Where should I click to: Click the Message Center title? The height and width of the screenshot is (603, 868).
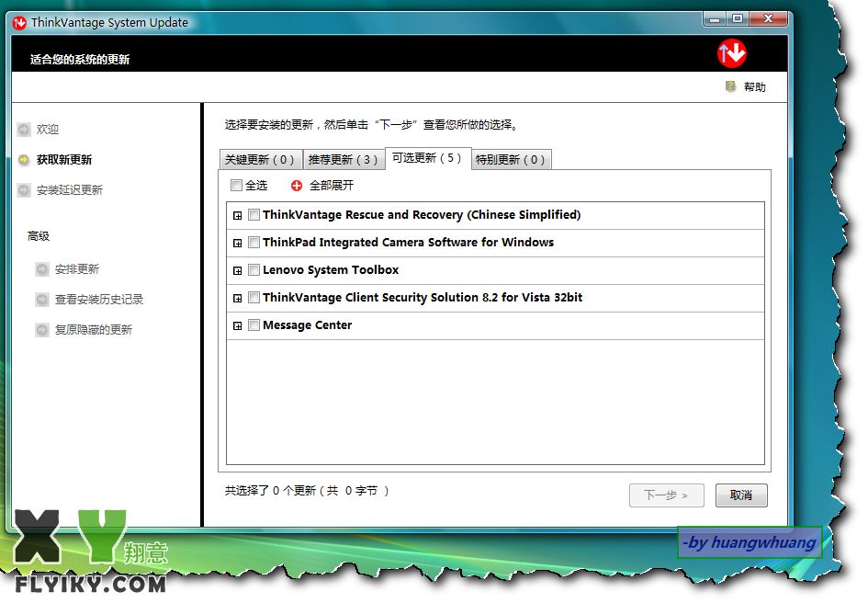tap(307, 325)
